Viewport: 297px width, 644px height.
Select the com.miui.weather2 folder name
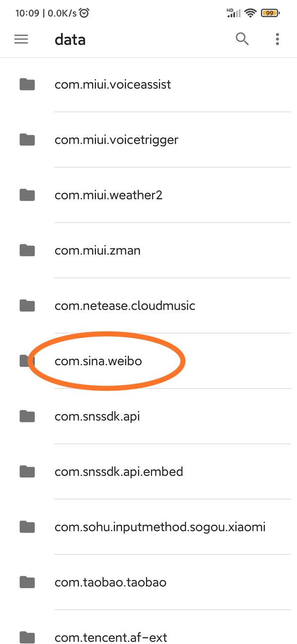point(108,195)
